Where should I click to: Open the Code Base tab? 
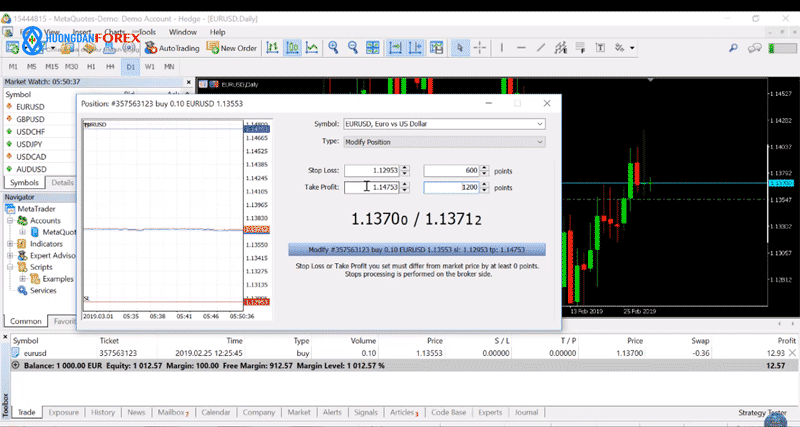[x=448, y=412]
